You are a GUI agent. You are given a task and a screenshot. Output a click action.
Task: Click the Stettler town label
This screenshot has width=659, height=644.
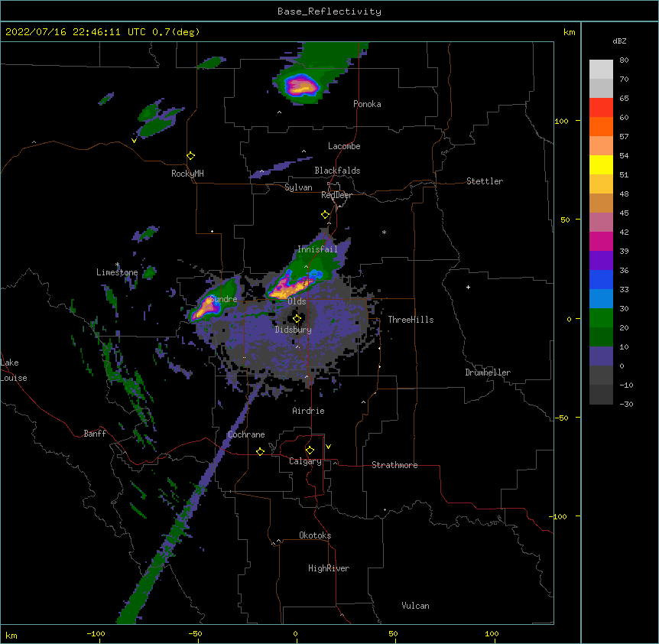click(x=484, y=181)
